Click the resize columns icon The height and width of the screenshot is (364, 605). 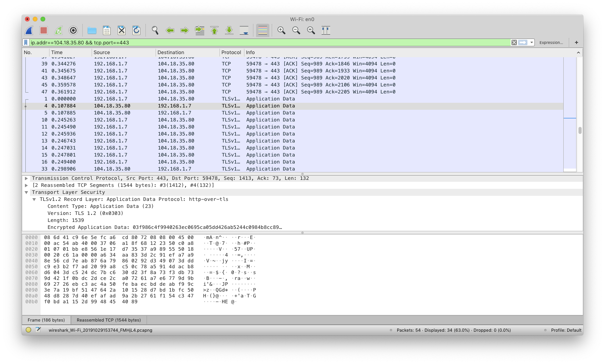click(x=326, y=30)
